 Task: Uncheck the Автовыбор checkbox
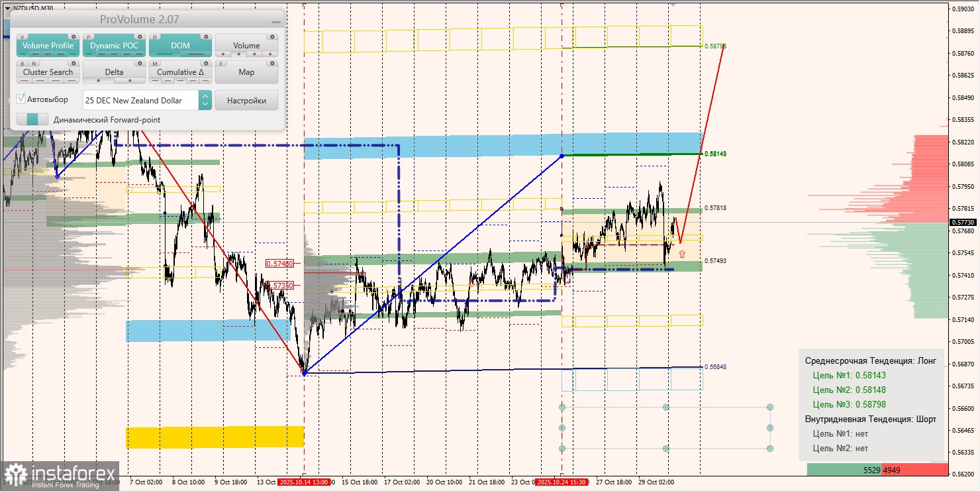coord(21,99)
